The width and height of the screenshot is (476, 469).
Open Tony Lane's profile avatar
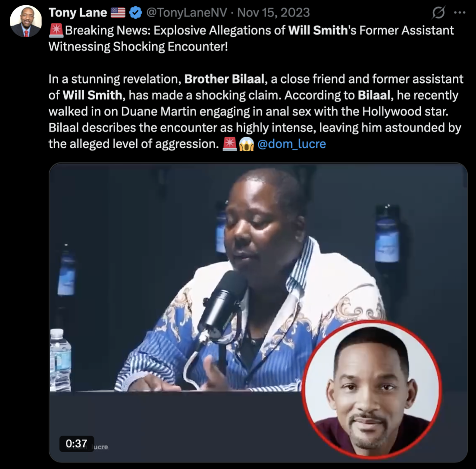point(26,21)
